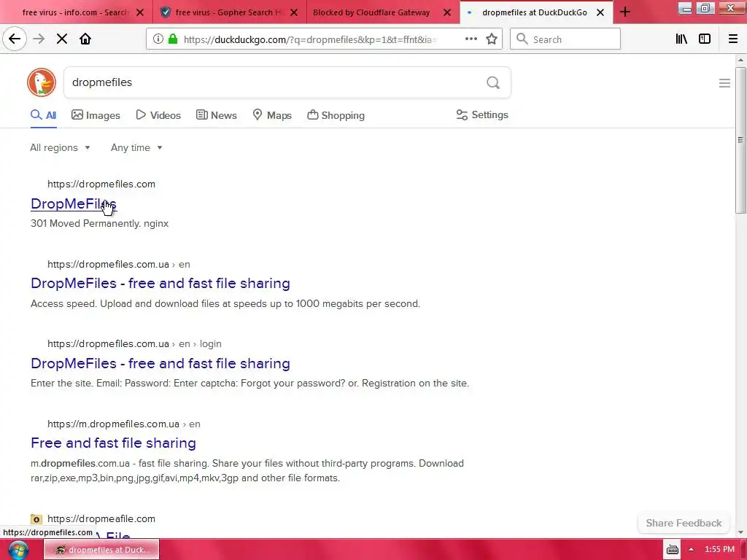Open page actions three-dot menu
This screenshot has width=747, height=560.
click(x=471, y=39)
